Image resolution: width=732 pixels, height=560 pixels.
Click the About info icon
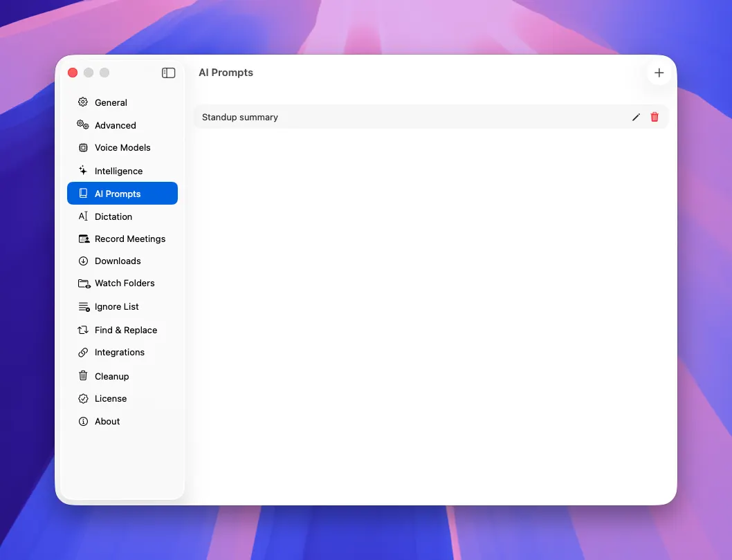point(83,422)
